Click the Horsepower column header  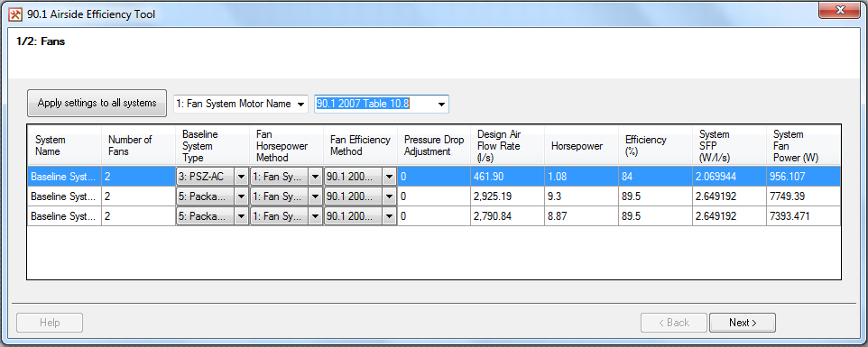point(581,146)
